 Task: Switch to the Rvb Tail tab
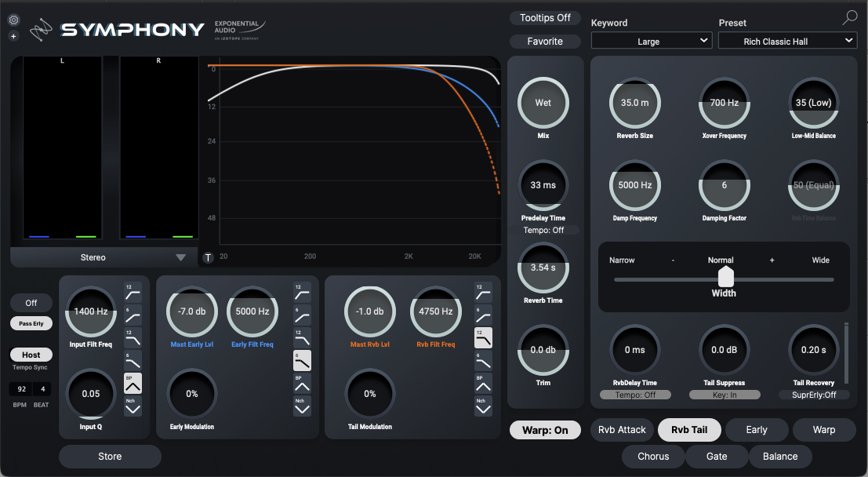coord(689,430)
